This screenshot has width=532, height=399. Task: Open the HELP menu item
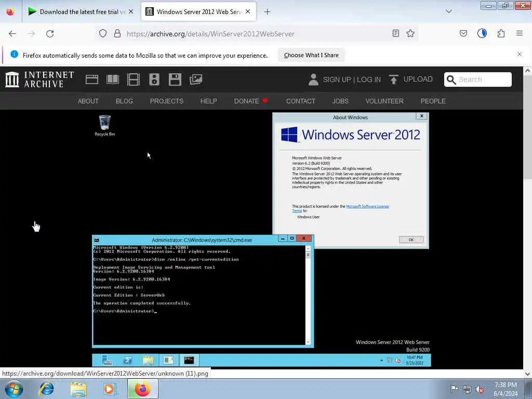(x=209, y=101)
